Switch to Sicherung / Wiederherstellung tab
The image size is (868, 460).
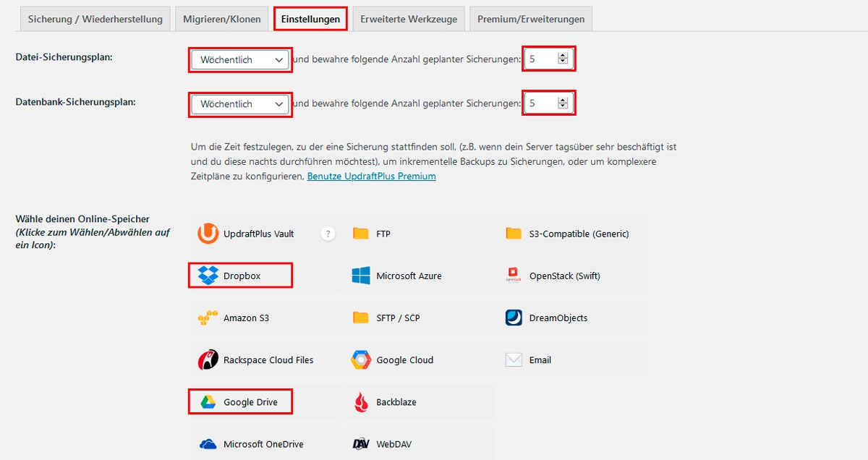(x=95, y=20)
